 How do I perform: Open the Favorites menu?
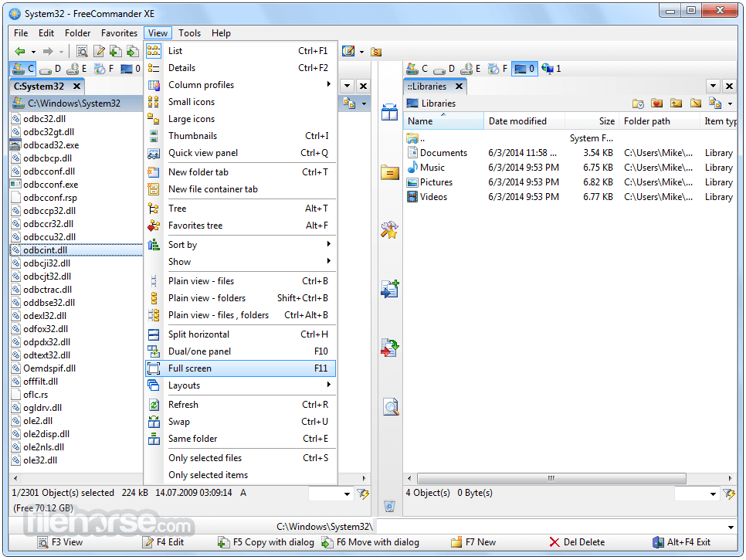coord(119,33)
